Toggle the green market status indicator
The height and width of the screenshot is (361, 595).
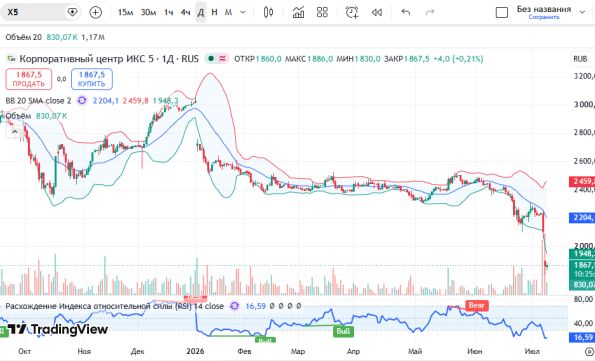pyautogui.click(x=211, y=59)
